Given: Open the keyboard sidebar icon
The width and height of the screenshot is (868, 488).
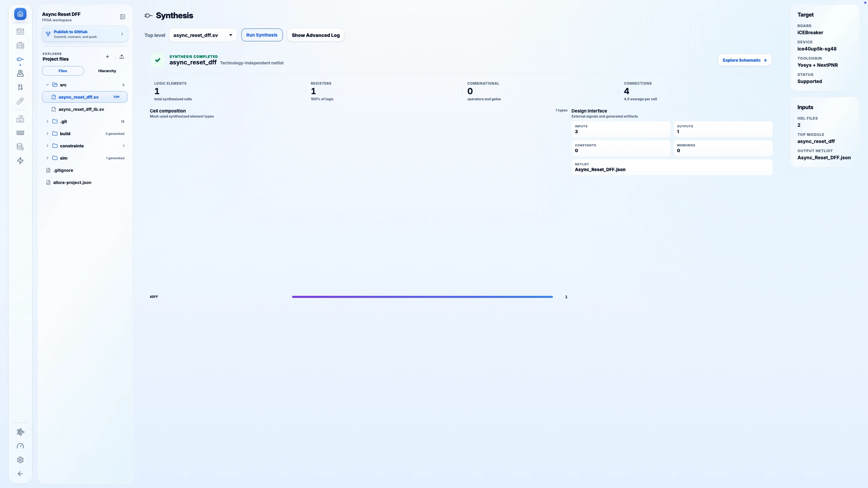Looking at the screenshot, I should (x=20, y=119).
